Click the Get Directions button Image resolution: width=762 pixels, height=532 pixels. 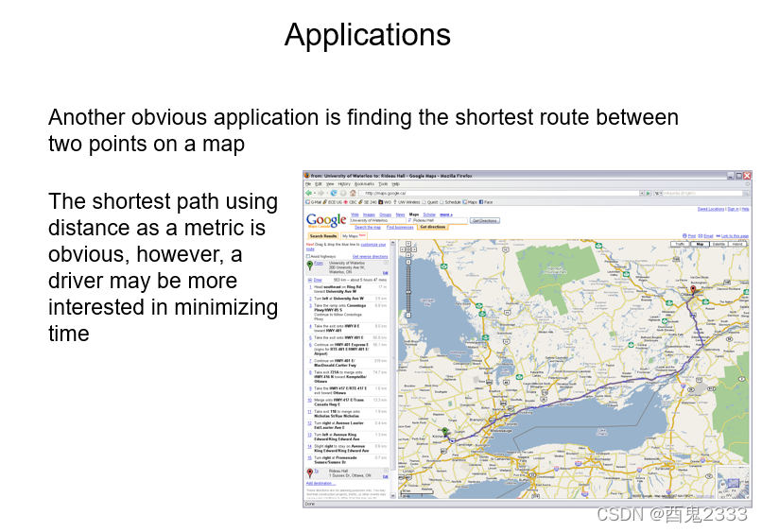[x=485, y=220]
